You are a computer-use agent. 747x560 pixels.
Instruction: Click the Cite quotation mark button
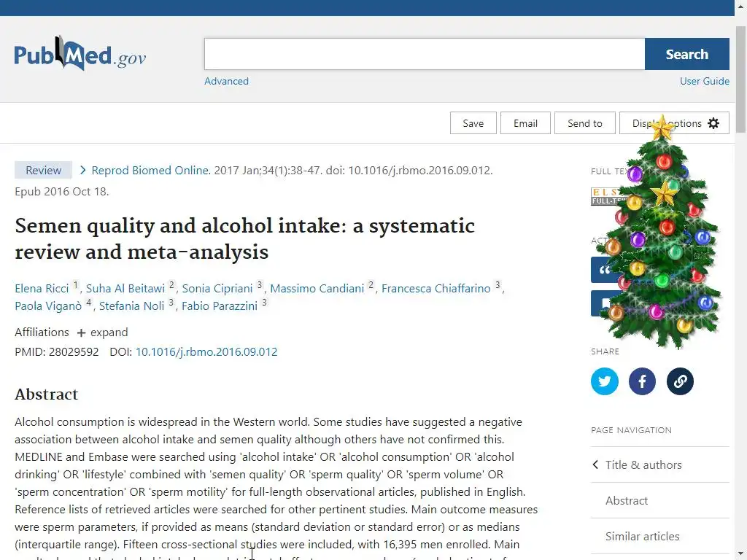(x=603, y=270)
